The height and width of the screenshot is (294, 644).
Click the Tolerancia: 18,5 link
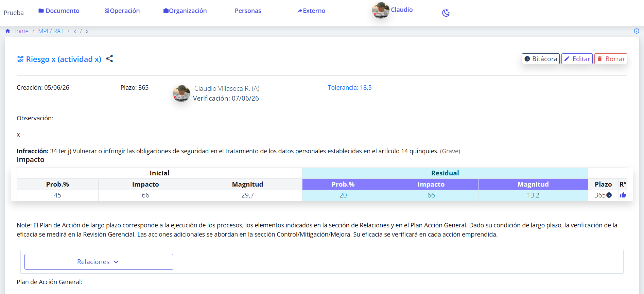[x=350, y=88]
